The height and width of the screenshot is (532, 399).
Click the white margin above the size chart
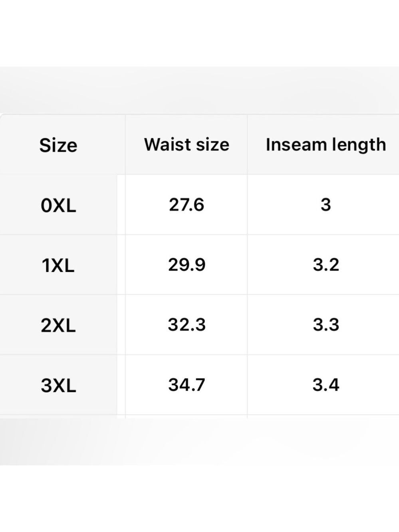coord(199,33)
